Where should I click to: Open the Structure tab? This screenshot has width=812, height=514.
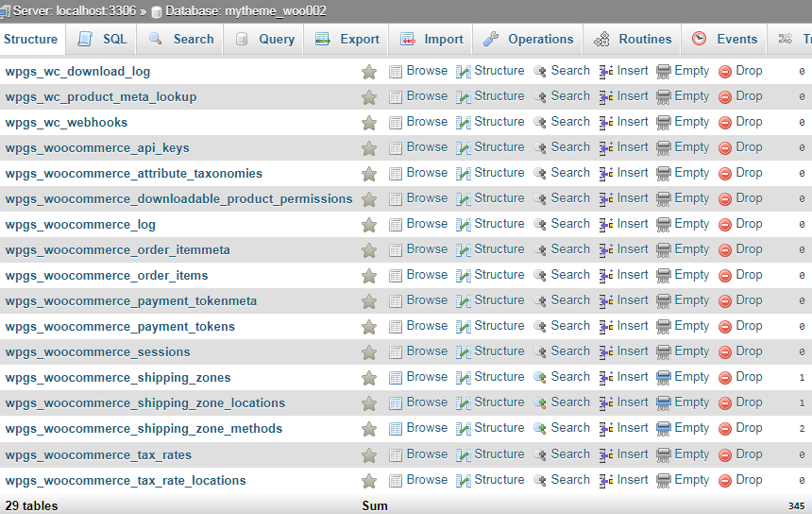(x=30, y=39)
